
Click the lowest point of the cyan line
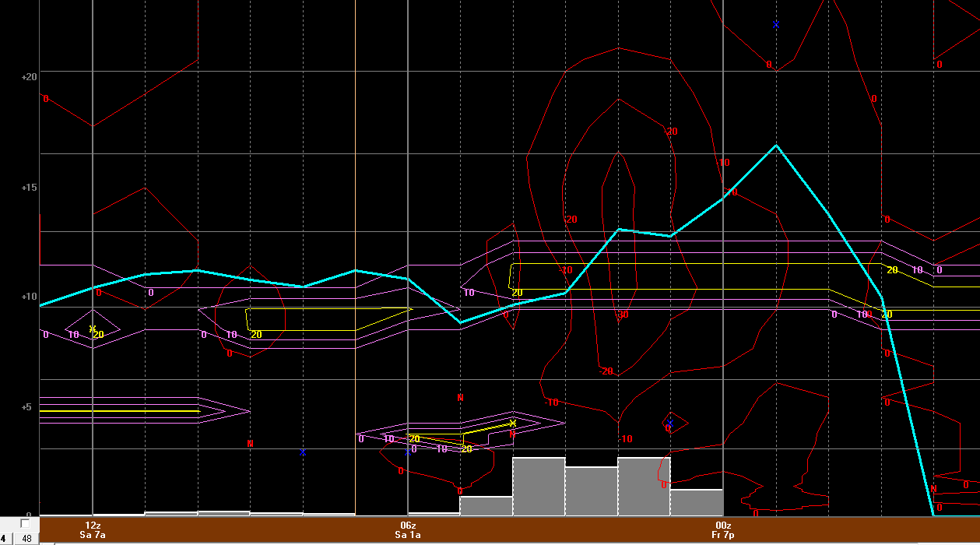(934, 515)
